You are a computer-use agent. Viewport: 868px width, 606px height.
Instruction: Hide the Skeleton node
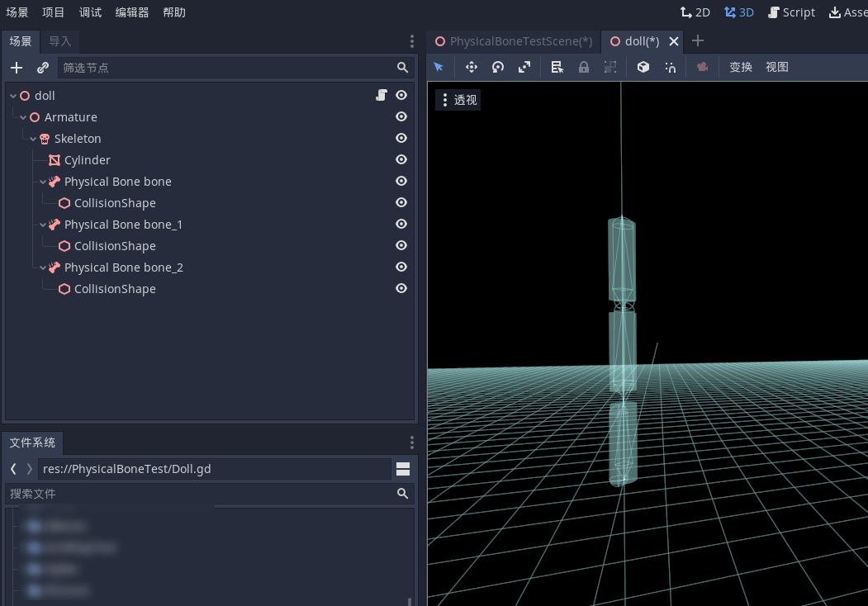(401, 139)
